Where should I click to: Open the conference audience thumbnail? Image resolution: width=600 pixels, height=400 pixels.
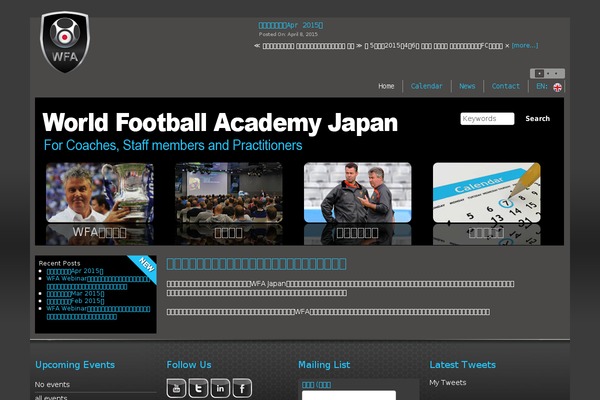(229, 193)
